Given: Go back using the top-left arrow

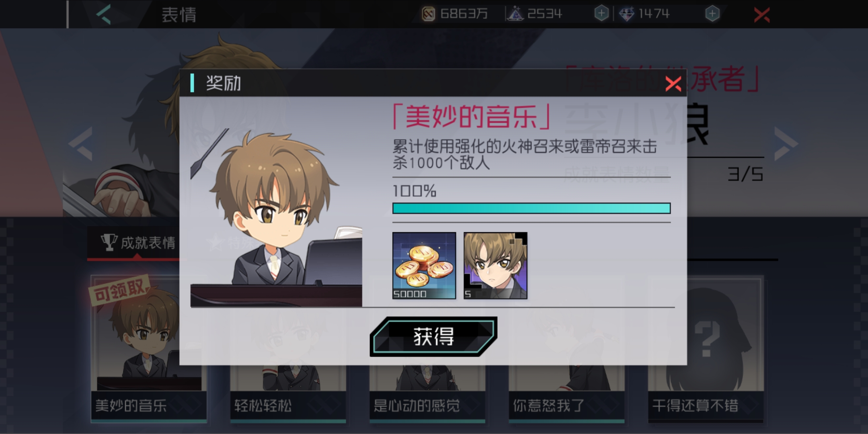Looking at the screenshot, I should click(104, 14).
